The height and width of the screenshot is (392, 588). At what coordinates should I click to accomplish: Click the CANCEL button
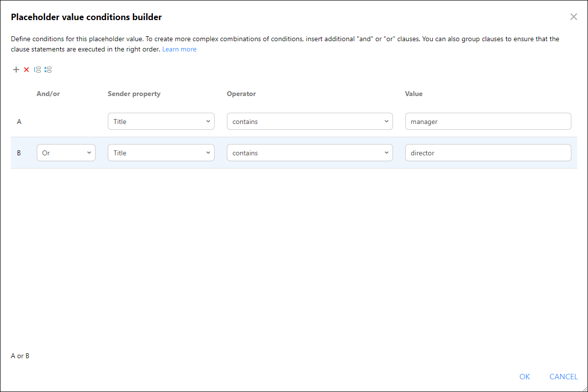(563, 376)
